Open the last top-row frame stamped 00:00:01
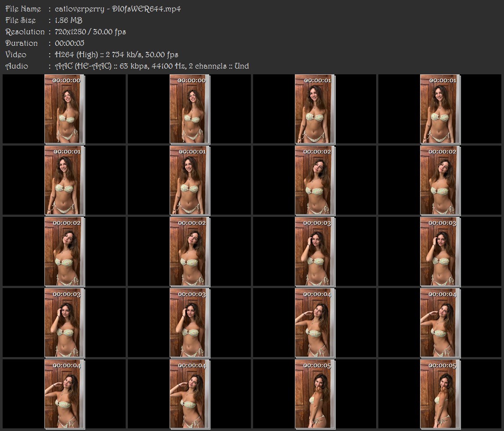 (x=440, y=109)
